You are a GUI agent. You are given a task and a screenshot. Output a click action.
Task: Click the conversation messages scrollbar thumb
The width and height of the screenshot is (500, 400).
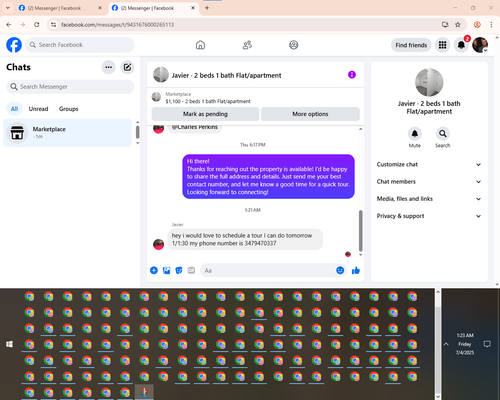[360, 231]
